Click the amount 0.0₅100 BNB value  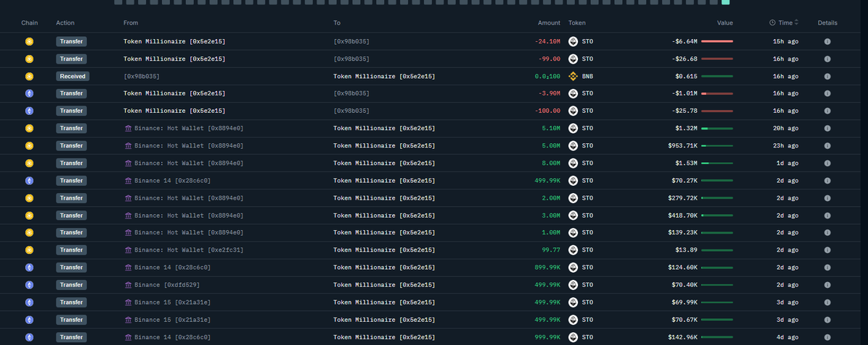pos(548,76)
